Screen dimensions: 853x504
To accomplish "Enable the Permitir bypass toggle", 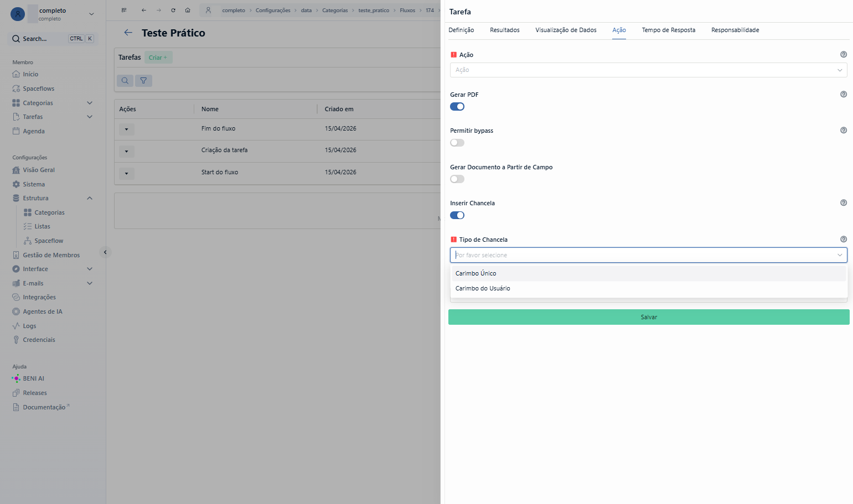I will click(457, 143).
